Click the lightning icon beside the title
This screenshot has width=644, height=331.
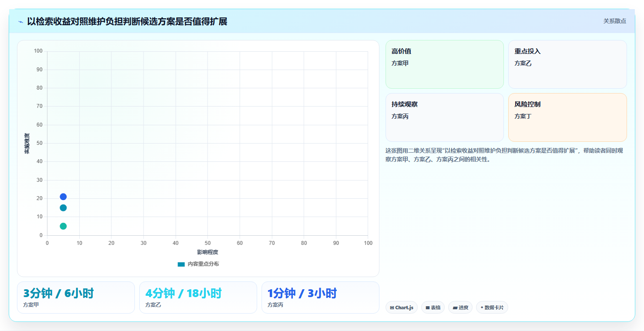(x=21, y=22)
